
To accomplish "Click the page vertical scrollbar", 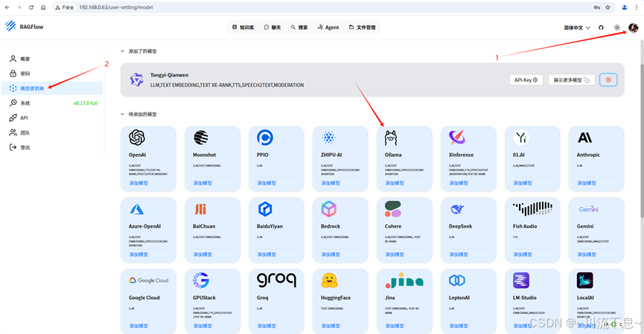I will click(x=642, y=141).
